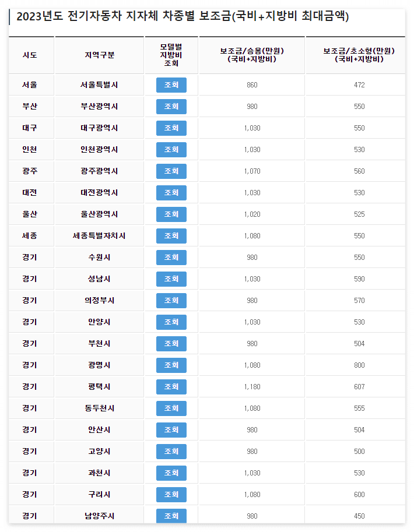Click the 860 subsidy value for 서울
Screen dimensions: 414x532
point(251,85)
